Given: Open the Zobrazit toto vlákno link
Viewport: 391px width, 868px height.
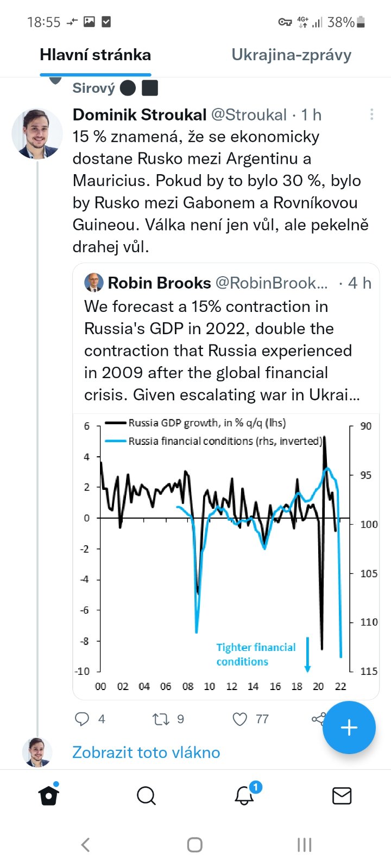Looking at the screenshot, I should point(146,752).
